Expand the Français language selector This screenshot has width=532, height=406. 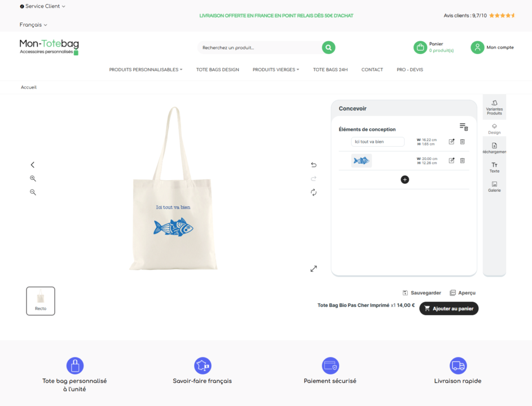coord(33,25)
